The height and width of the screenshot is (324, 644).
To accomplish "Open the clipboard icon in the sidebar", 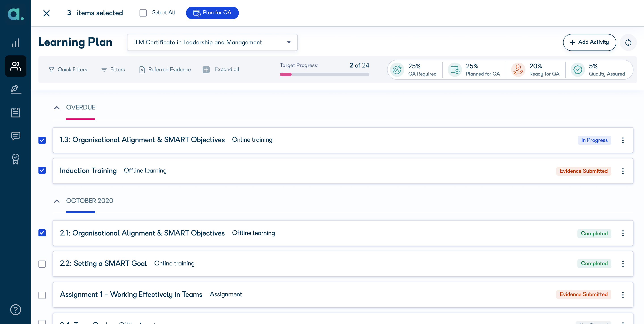I will (15, 112).
